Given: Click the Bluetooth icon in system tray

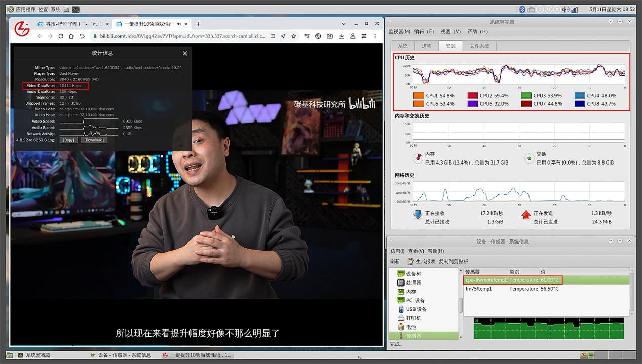Looking at the screenshot, I should point(522,9).
